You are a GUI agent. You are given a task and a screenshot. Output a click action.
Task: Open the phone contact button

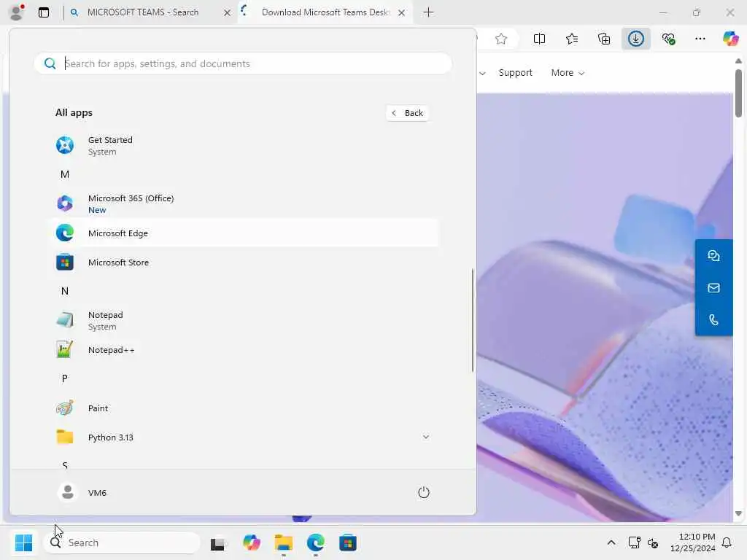[713, 319]
